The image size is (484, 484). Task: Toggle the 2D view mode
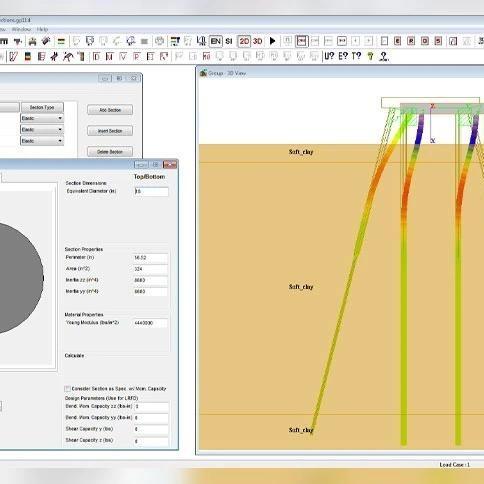(244, 41)
